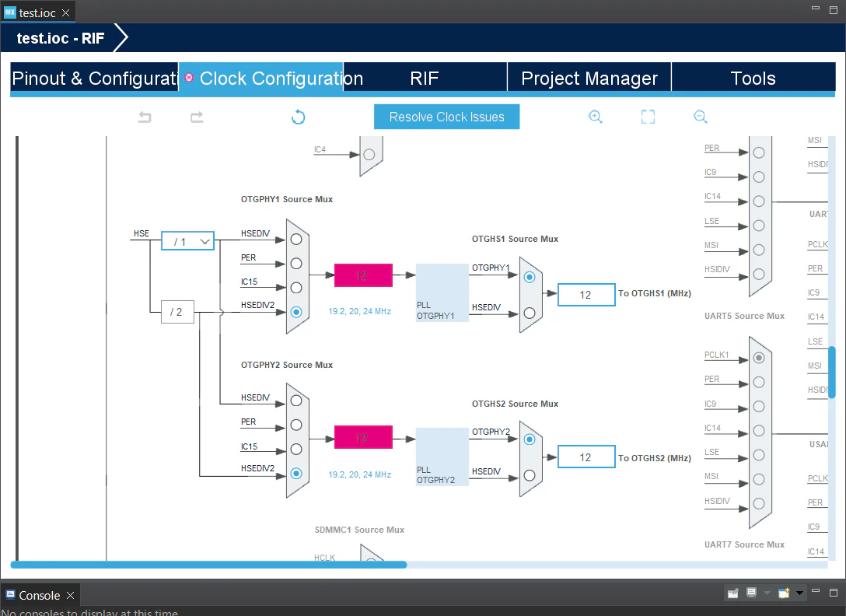The image size is (846, 616).
Task: Open the console display selector icon
Action: (x=752, y=593)
